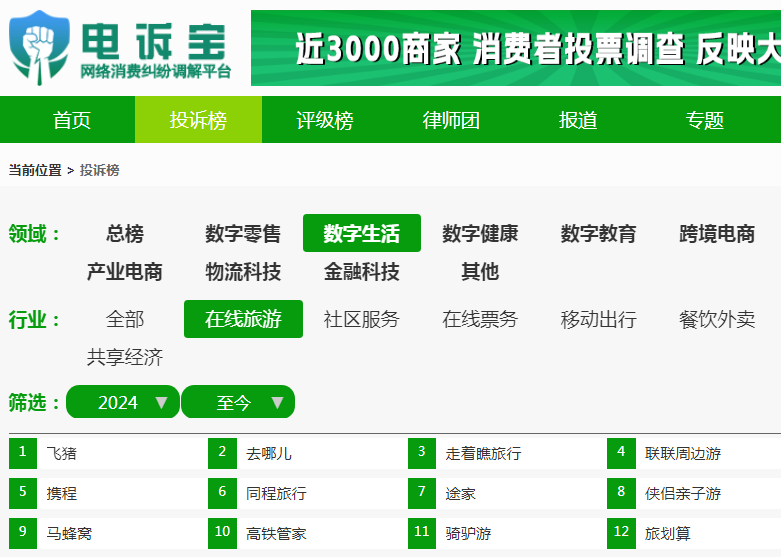Select the 跨境电商 domain
Viewport: 781px width, 557px height.
[x=717, y=233]
